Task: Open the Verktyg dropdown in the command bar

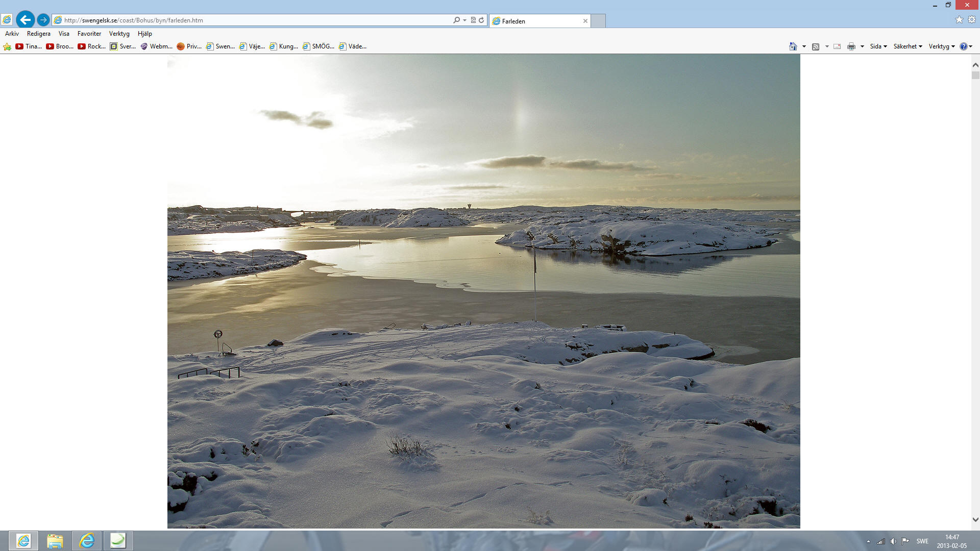Action: [x=942, y=46]
